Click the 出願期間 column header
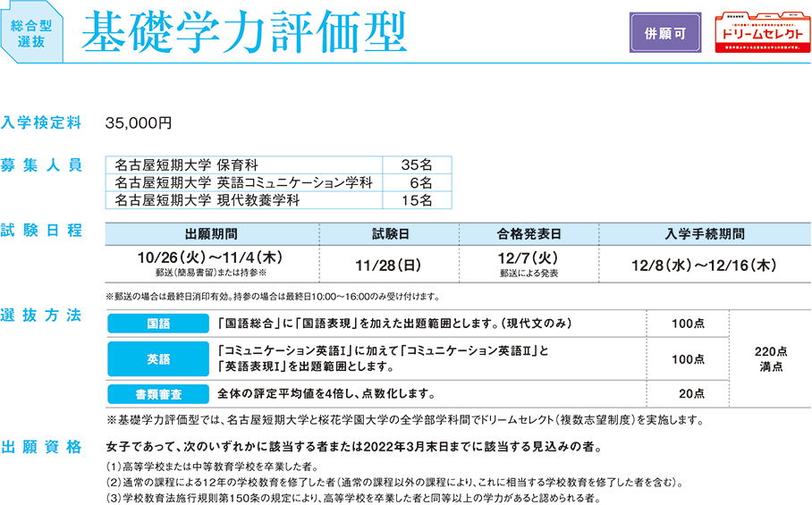812x505 pixels. click(212, 234)
